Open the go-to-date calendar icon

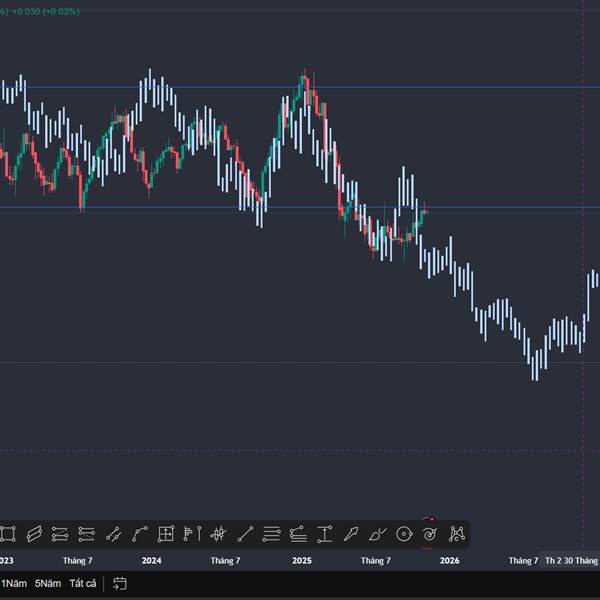pos(119,583)
